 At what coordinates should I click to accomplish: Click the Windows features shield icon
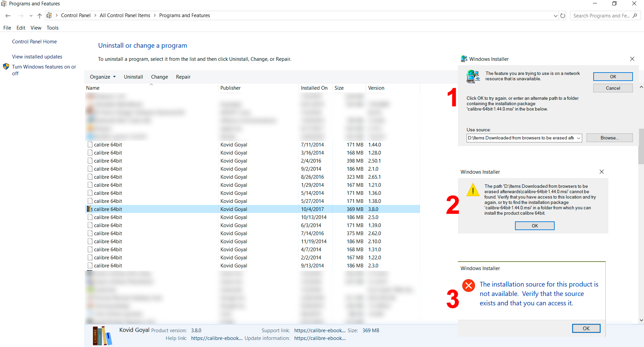click(6, 67)
